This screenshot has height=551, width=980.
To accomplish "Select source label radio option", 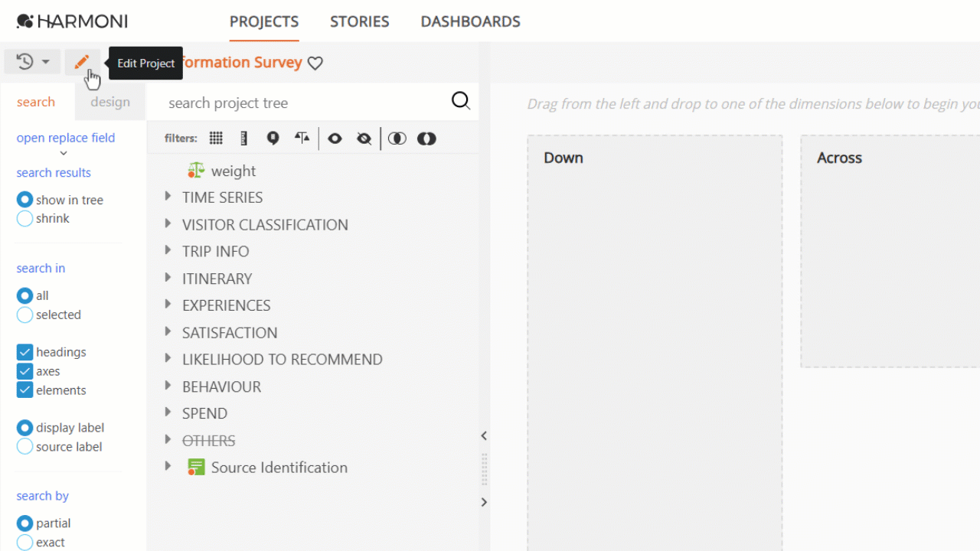I will (24, 447).
